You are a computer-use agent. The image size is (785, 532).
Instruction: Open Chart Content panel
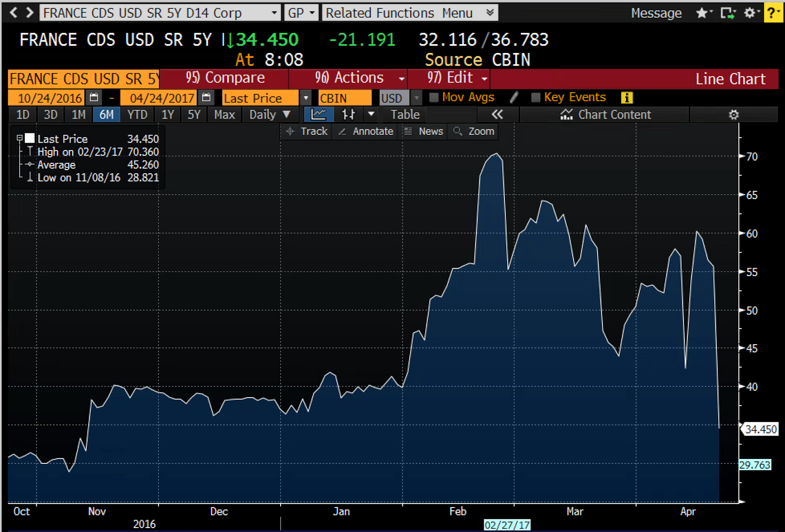coord(605,114)
